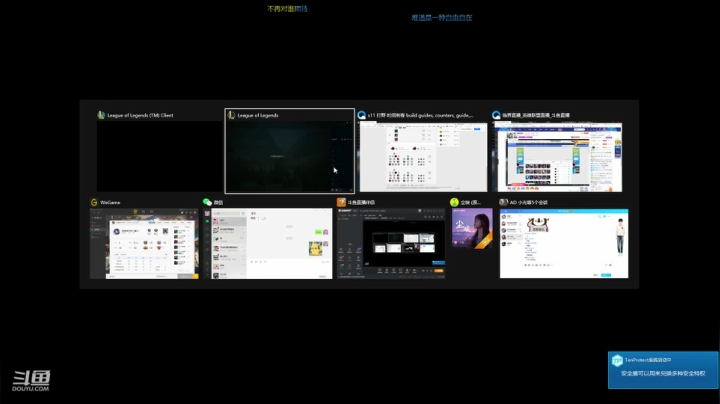Screen dimensions: 720x404
Task: Switch to the AD chat sessions window thumbnail
Action: (564, 244)
